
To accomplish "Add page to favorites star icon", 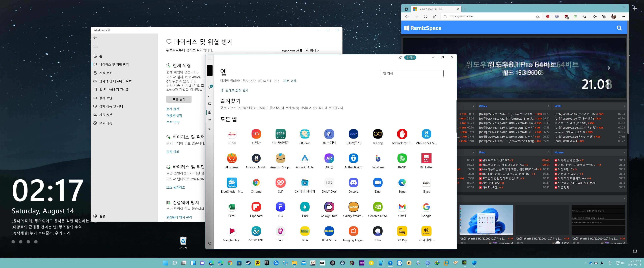I will 538,16.
